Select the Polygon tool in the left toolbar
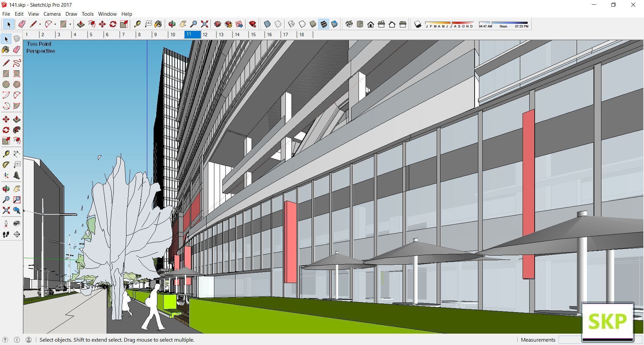 point(16,84)
